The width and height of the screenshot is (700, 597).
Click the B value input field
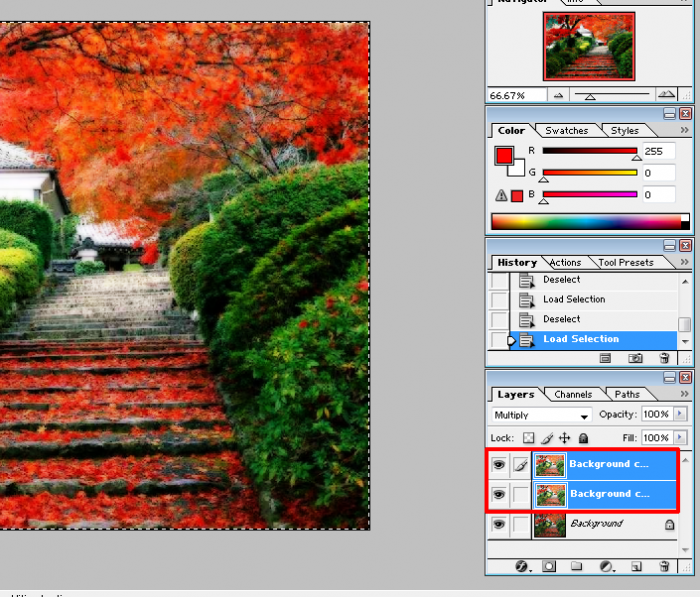(658, 195)
